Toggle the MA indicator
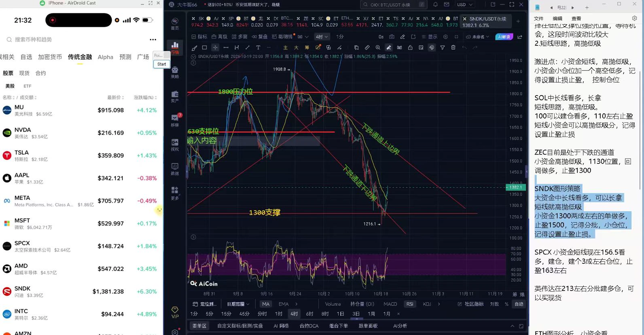 (266, 304)
